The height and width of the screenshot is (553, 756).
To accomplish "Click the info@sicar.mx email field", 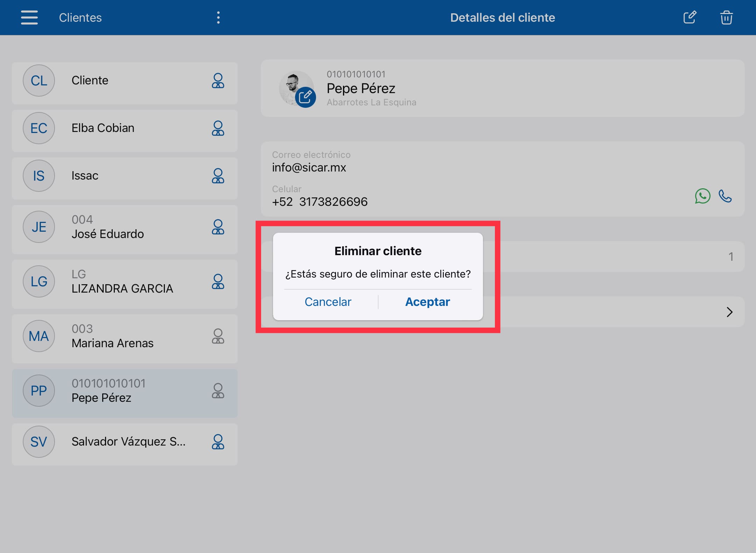I will point(309,167).
